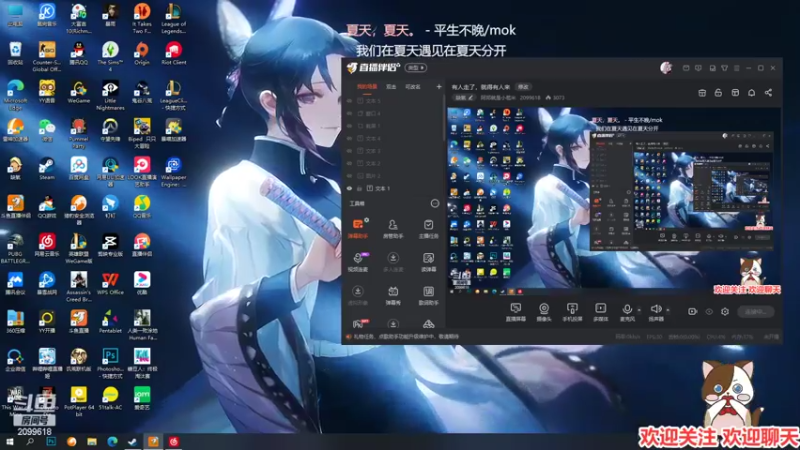The width and height of the screenshot is (800, 450).
Task: Click the record video camera icon
Action: tap(692, 311)
